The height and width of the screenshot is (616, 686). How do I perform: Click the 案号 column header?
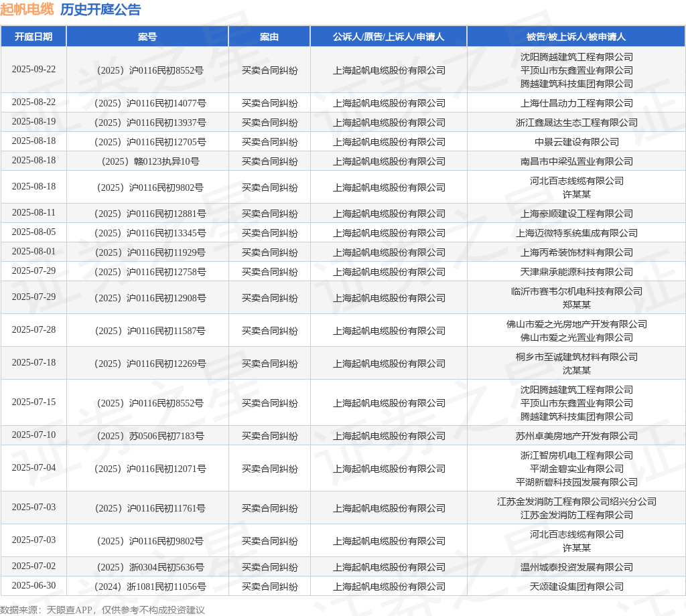point(147,36)
